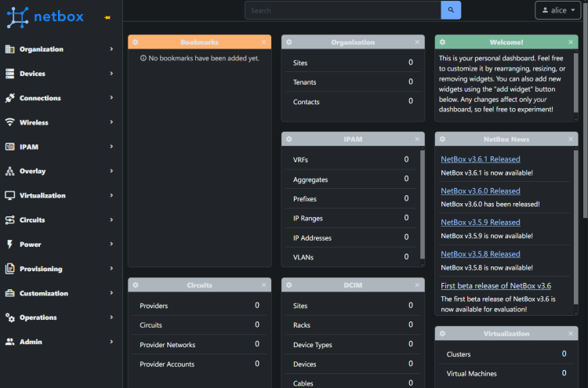This screenshot has height=388, width=588.
Task: Click the Welcome widget scrollbar
Action: click(x=576, y=82)
